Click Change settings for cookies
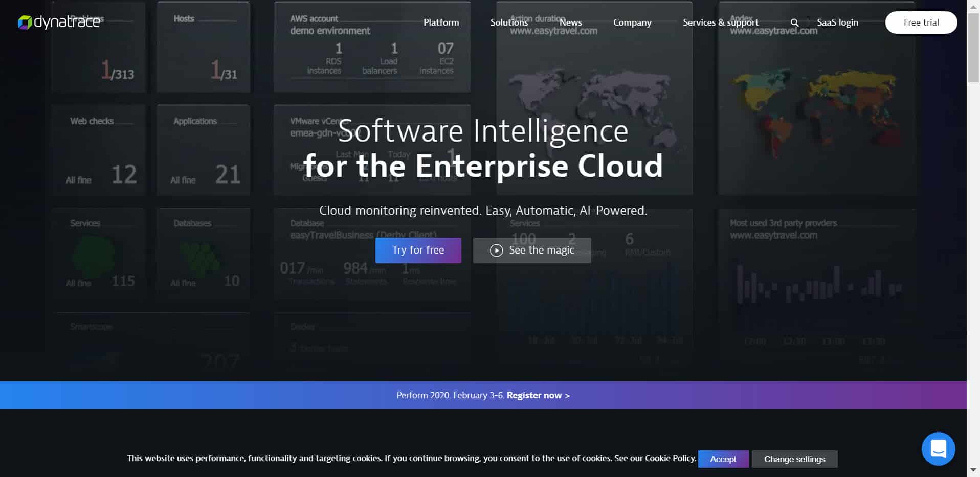Image resolution: width=980 pixels, height=477 pixels. (x=794, y=459)
